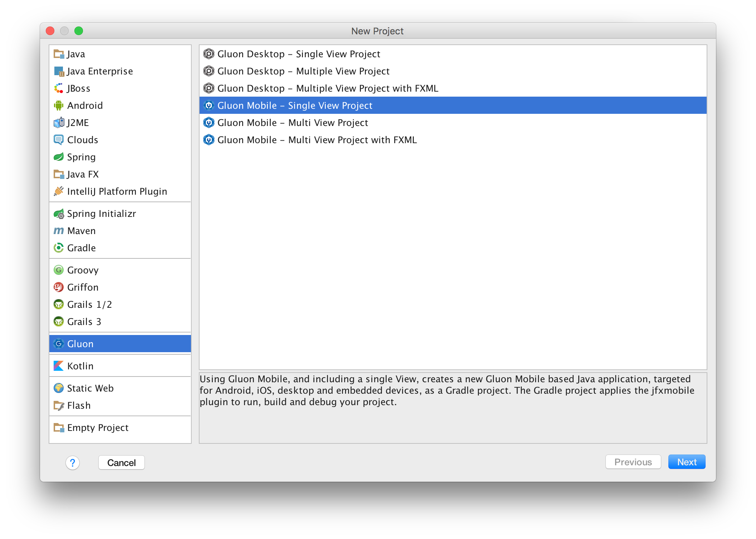Select Gluon Desktop – Multiple View Project
This screenshot has width=756, height=539.
453,71
